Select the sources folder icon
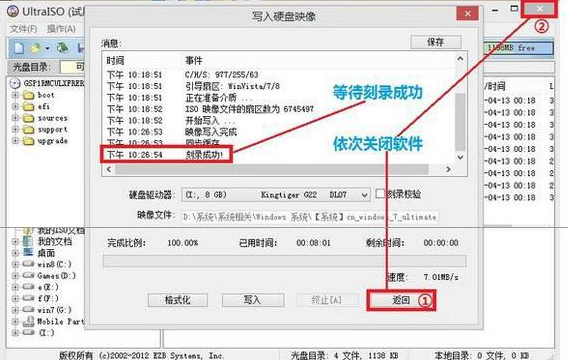Screen dimensions: 568x360 point(28,118)
